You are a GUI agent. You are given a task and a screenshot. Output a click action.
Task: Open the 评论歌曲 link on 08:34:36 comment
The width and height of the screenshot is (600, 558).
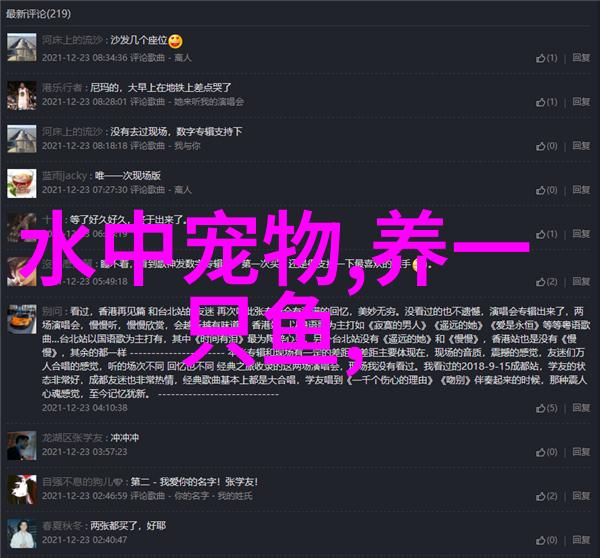147,58
